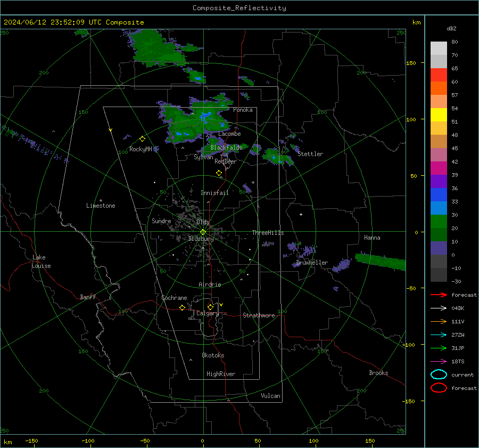The image size is (479, 448).
Task: Click the Innisfail city label
Action: pyautogui.click(x=214, y=193)
